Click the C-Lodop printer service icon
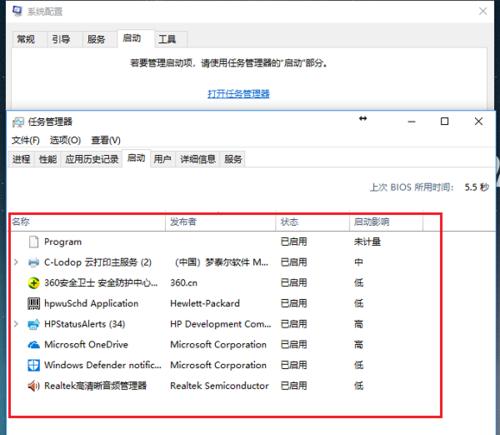 click(34, 263)
